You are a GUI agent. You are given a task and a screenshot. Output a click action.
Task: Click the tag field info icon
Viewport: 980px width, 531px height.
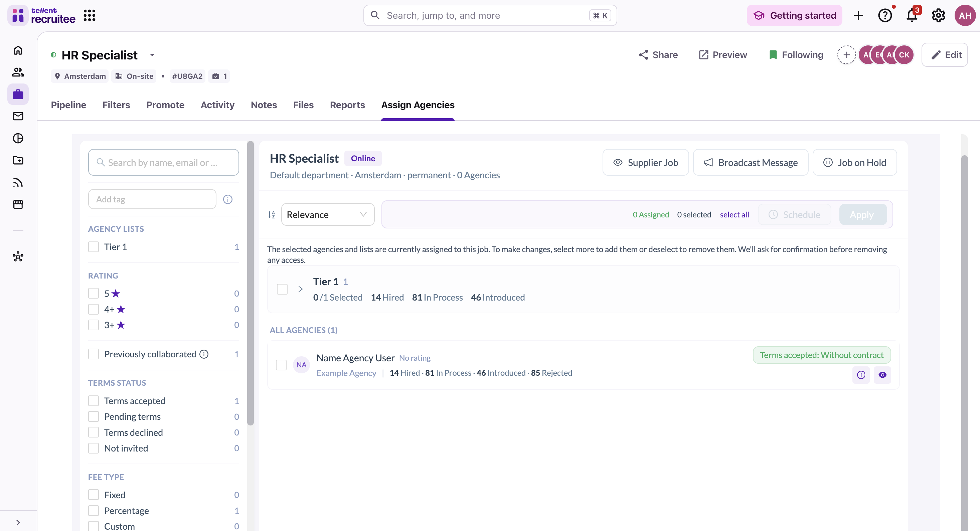pos(227,199)
